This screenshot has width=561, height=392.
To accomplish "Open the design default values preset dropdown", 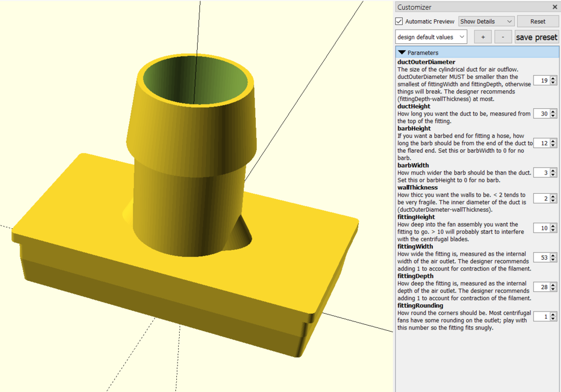I will [431, 37].
